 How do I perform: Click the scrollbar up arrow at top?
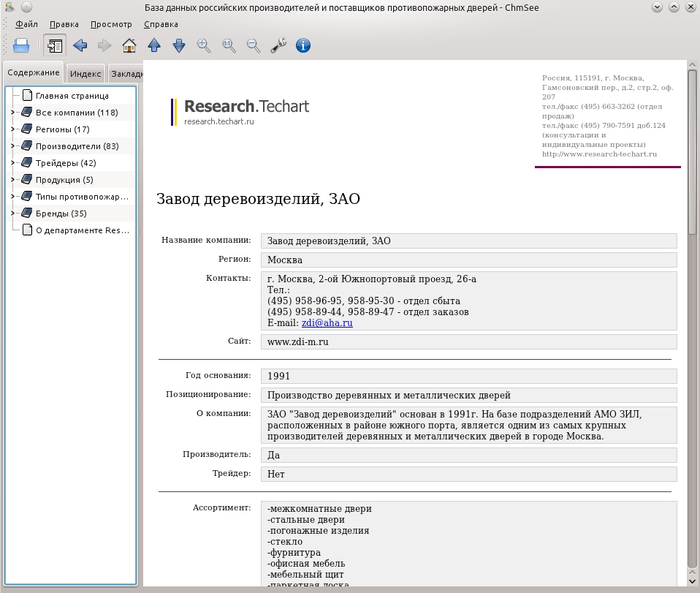pos(692,65)
